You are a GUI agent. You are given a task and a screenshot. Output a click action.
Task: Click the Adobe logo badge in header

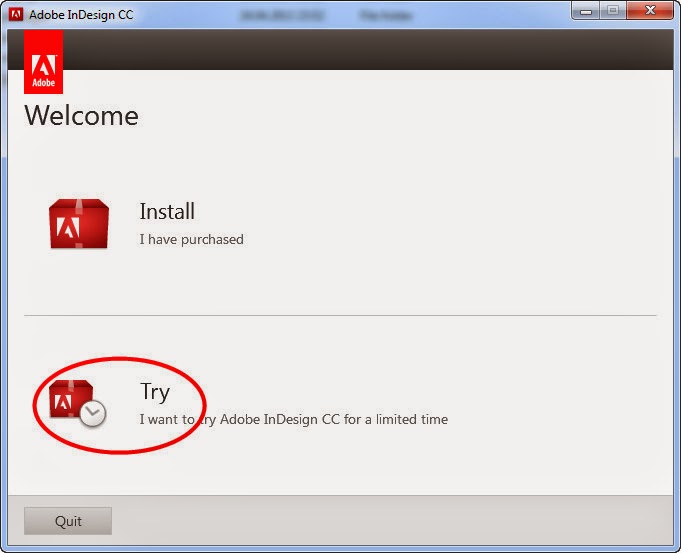(x=43, y=62)
